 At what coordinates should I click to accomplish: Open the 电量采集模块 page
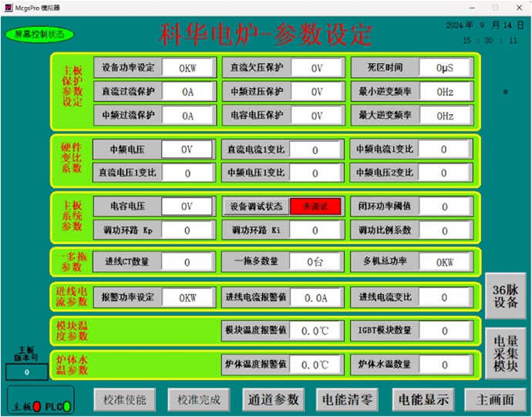pos(507,354)
